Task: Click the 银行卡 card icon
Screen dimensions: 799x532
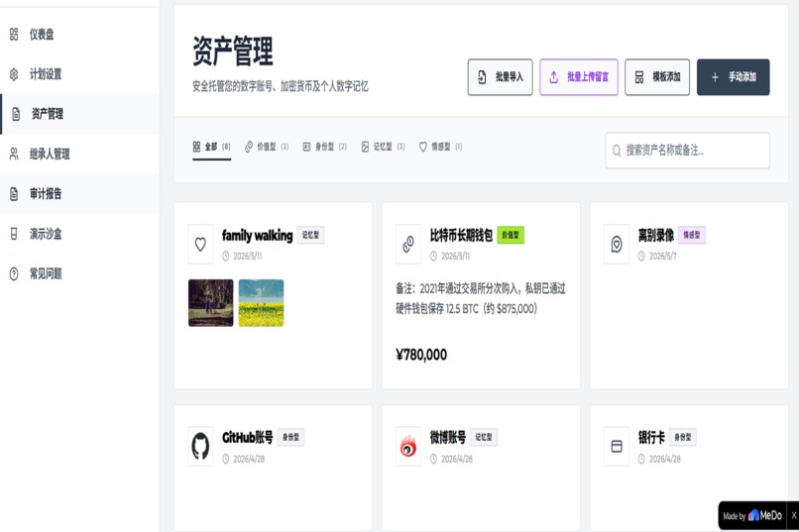Action: pos(616,447)
